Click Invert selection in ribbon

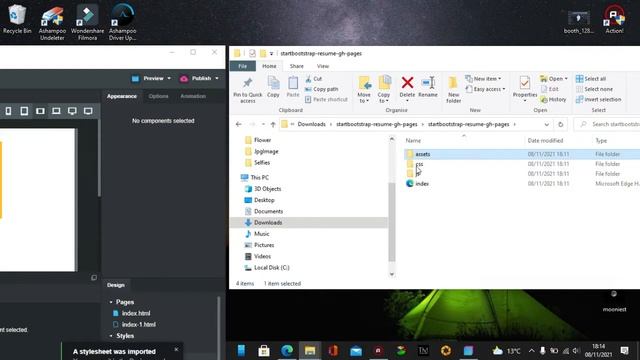(x=598, y=99)
